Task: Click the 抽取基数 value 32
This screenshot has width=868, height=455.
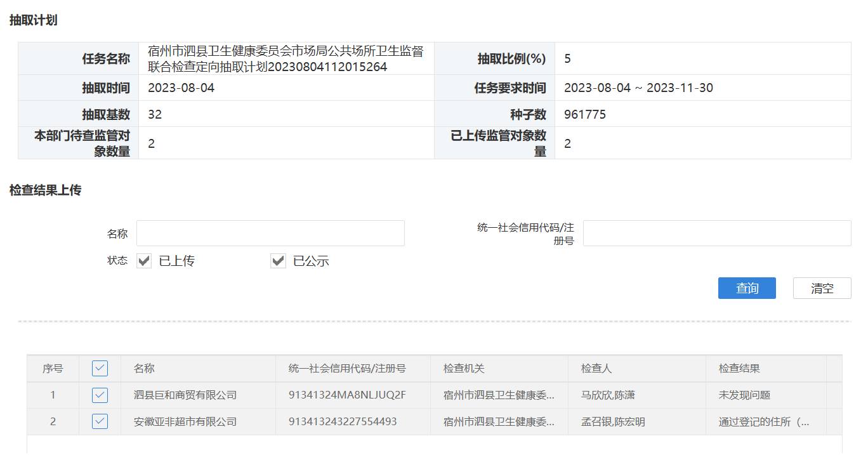Action: click(155, 114)
